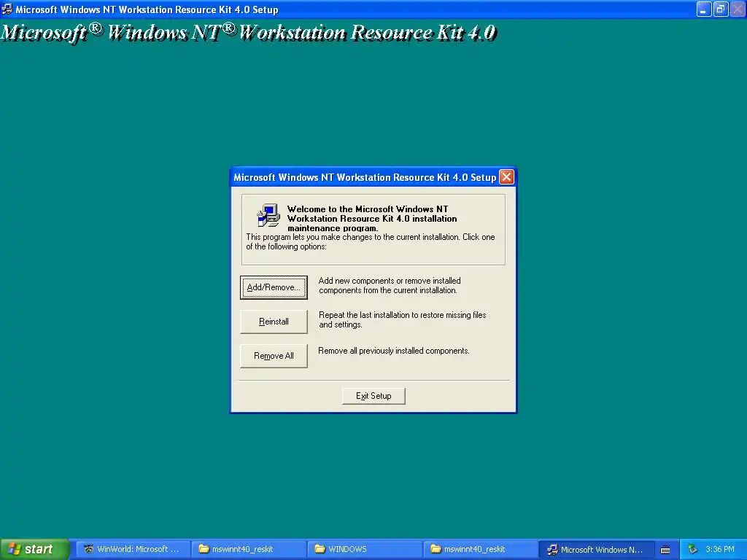Close the main Setup background window
747x560 pixels.
(x=738, y=9)
